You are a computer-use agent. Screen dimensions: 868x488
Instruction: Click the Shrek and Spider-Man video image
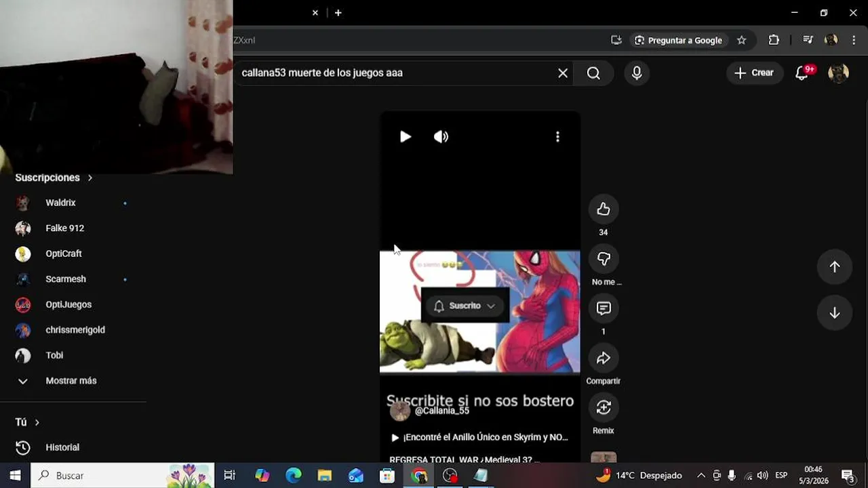[x=479, y=312]
